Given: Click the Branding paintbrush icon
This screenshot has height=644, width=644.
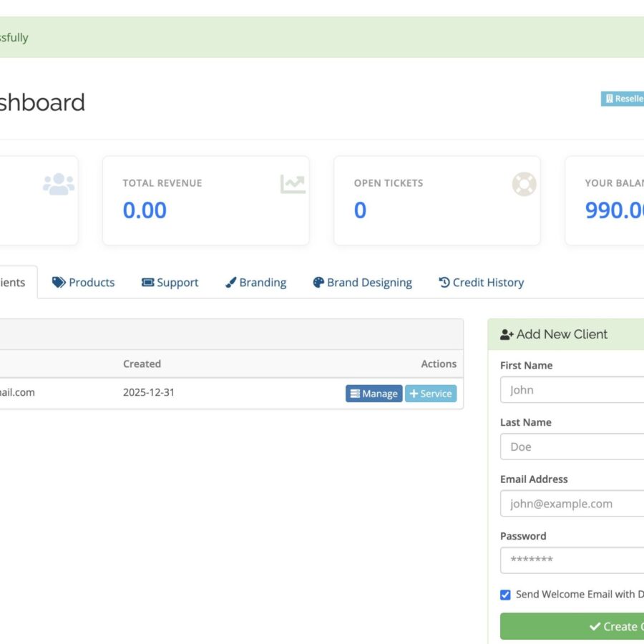Looking at the screenshot, I should (x=230, y=283).
